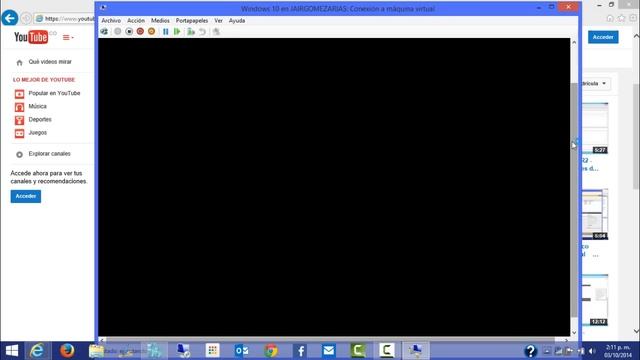This screenshot has height=360, width=640.
Task: Click the volume icon in system tray
Action: point(592,351)
